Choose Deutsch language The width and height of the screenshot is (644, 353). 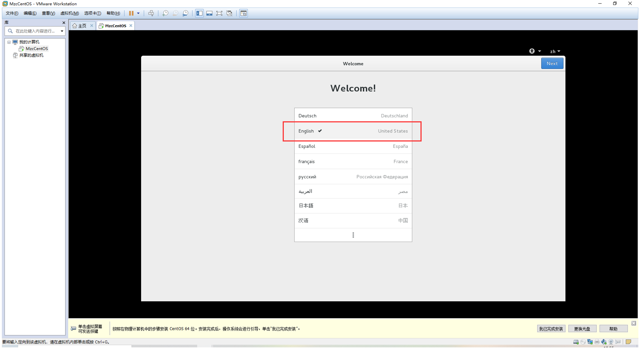click(x=353, y=116)
